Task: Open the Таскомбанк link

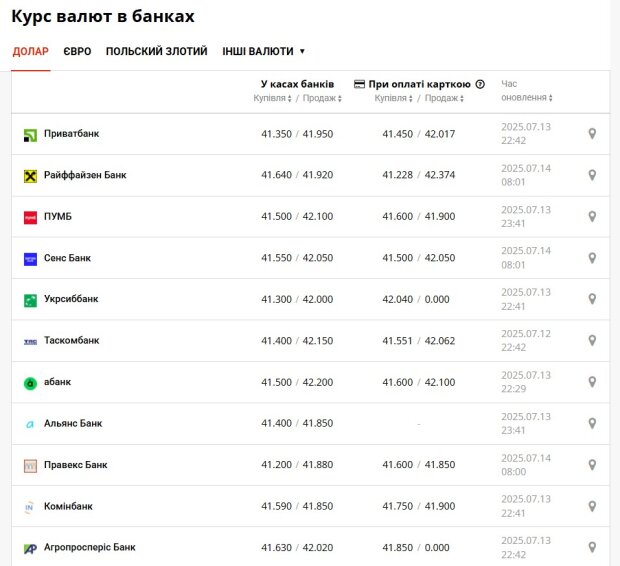Action: pos(72,341)
